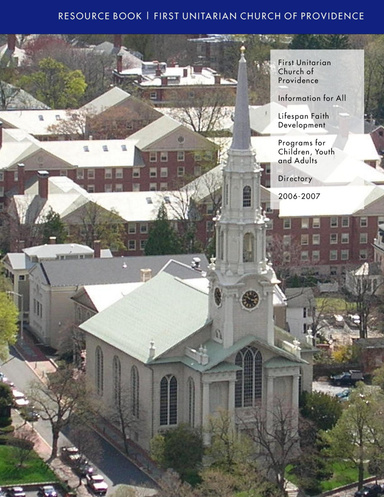Click the '2006-2007' year text
Image resolution: width=384 pixels, height=497 pixels.
(x=299, y=196)
